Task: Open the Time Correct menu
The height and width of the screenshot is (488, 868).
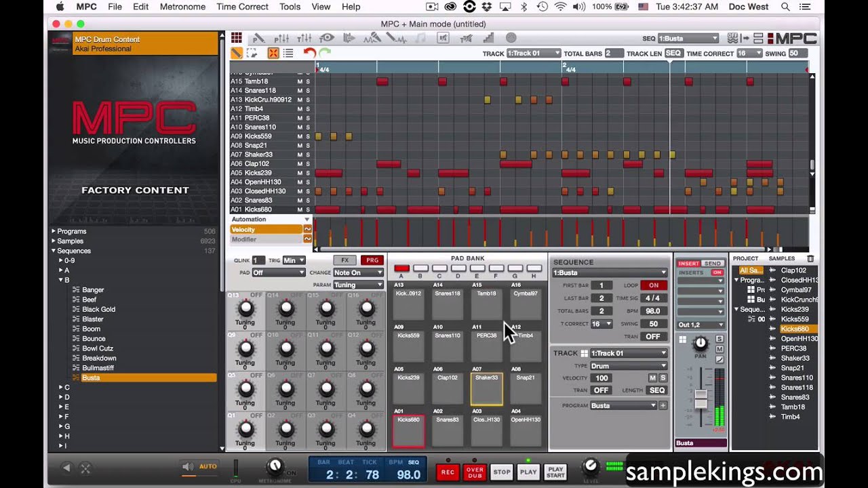Action: [242, 7]
